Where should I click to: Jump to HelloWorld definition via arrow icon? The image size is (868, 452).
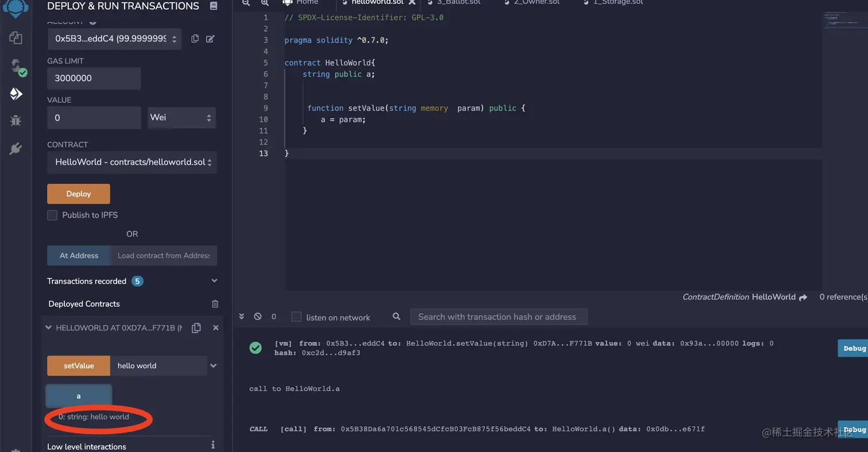click(803, 298)
